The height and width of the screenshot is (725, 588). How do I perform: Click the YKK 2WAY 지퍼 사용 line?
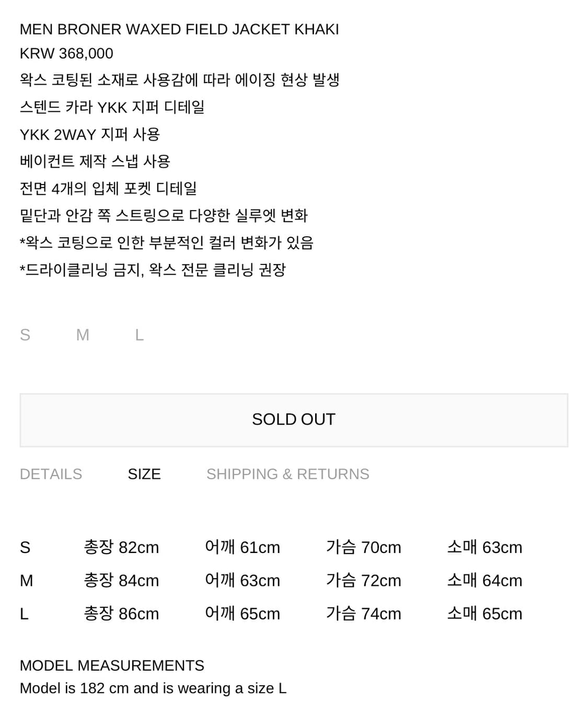90,134
